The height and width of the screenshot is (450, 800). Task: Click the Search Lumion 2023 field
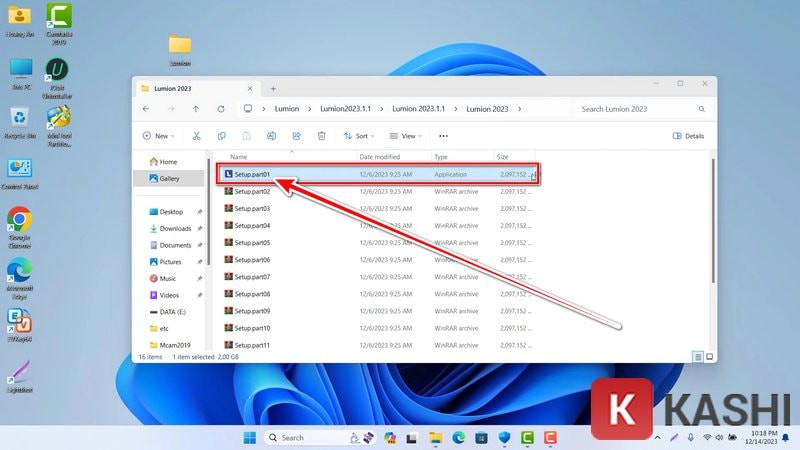pos(642,109)
